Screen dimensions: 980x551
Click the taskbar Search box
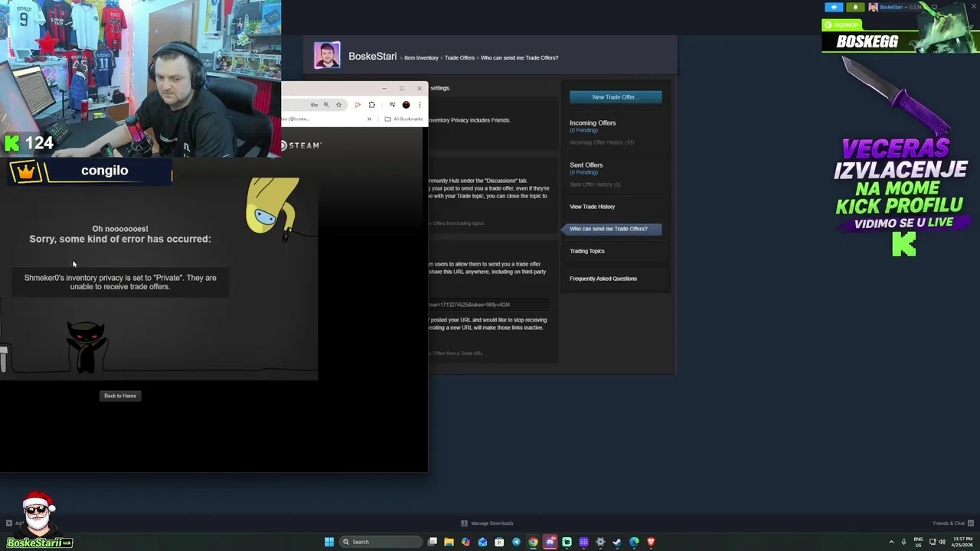click(x=381, y=542)
